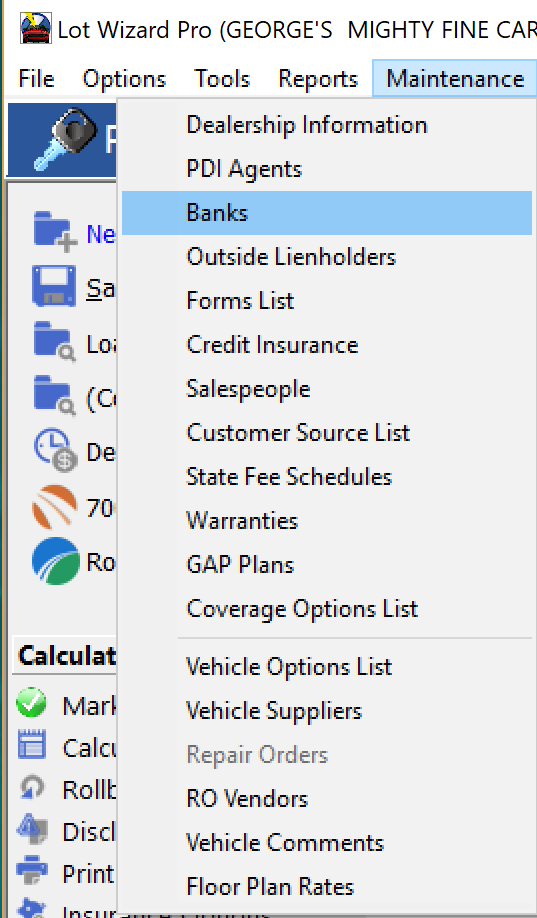
Task: Click the blue-green road globe icon
Action: (56, 561)
